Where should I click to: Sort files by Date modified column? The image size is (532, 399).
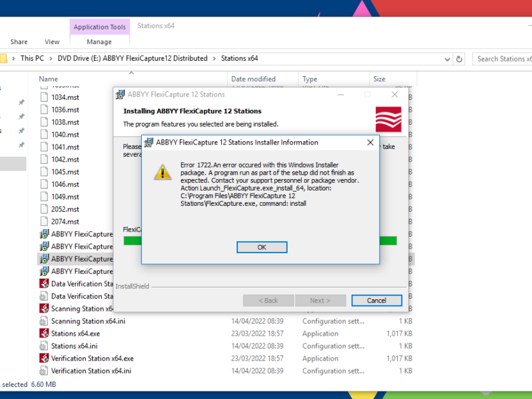pyautogui.click(x=253, y=79)
